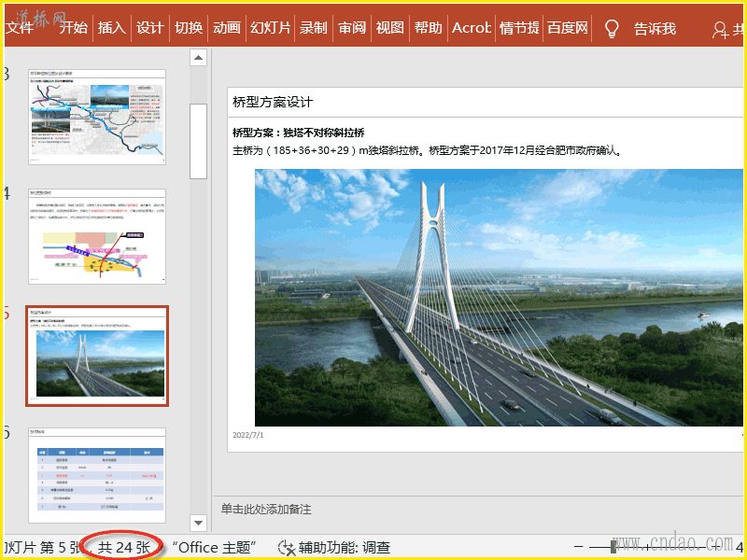The image size is (747, 560).
Task: Click the accessibility check icon
Action: 287,548
